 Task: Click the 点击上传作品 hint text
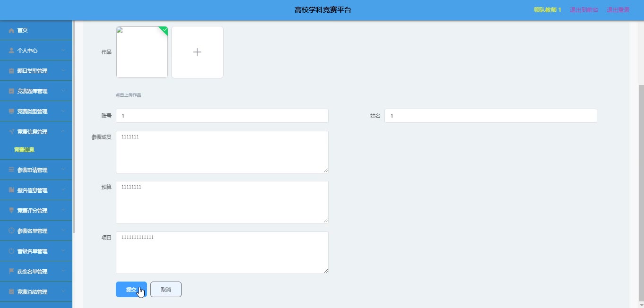pos(129,95)
